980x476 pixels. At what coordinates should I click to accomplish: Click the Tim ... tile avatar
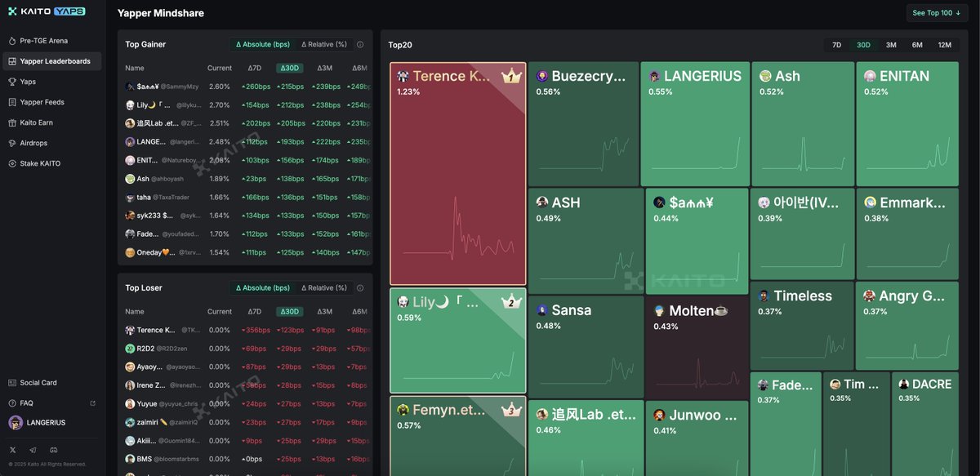(x=835, y=384)
